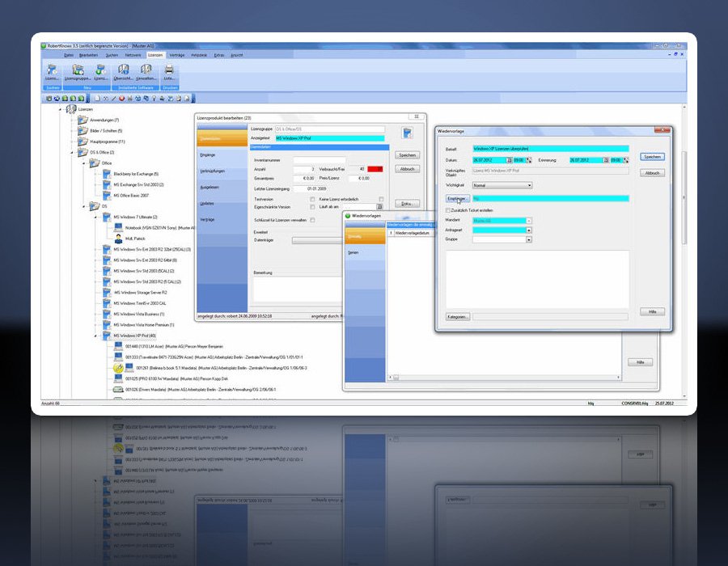
Task: Click the new Lizenzgruppe ribbon icon
Action: click(x=78, y=70)
